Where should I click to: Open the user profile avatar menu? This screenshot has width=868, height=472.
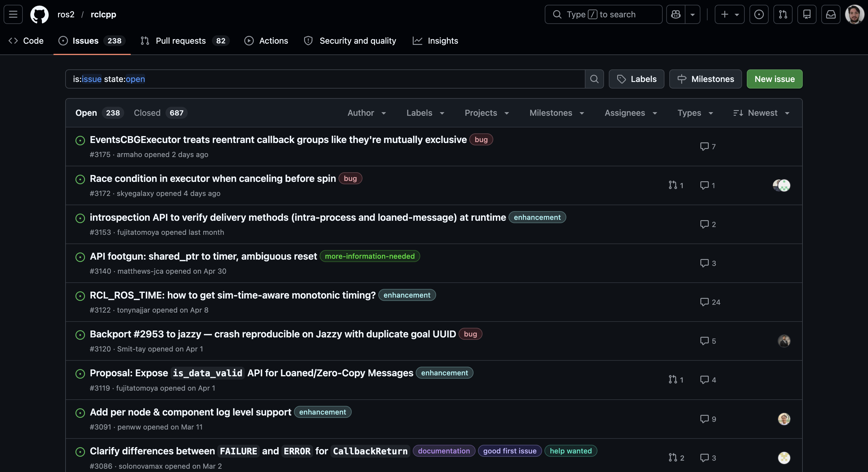tap(855, 14)
